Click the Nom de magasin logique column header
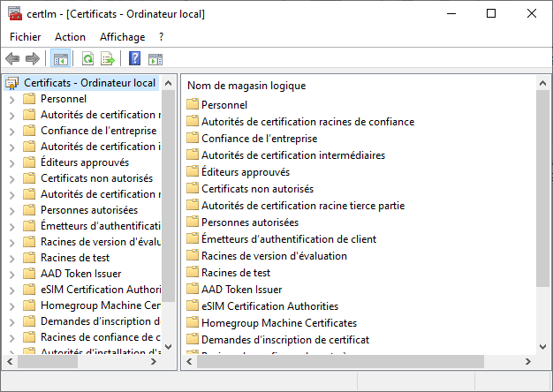The image size is (553, 392). (x=246, y=86)
